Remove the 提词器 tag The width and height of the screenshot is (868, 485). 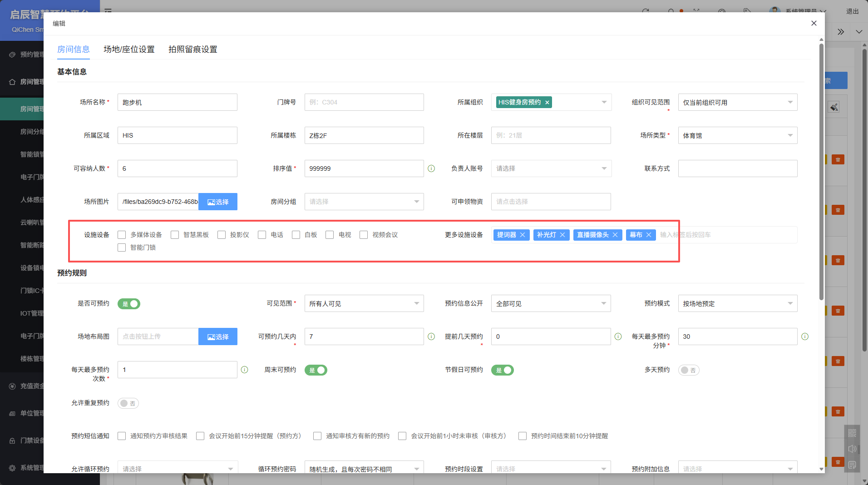coord(523,235)
